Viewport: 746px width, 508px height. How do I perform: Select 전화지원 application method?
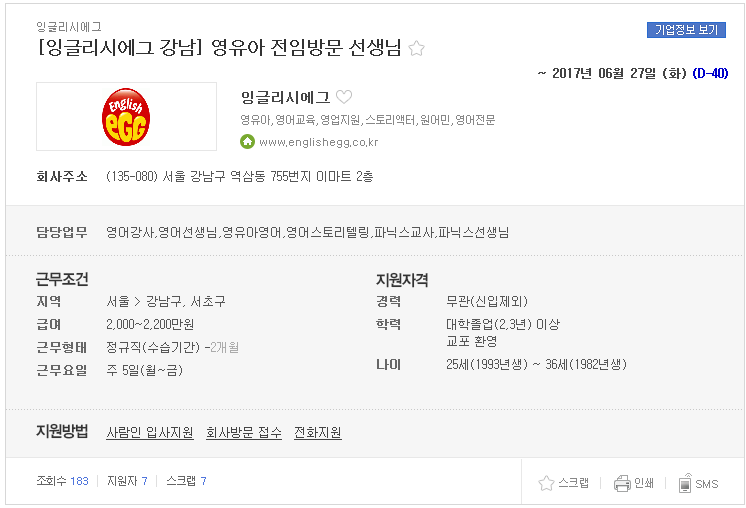pyautogui.click(x=318, y=432)
